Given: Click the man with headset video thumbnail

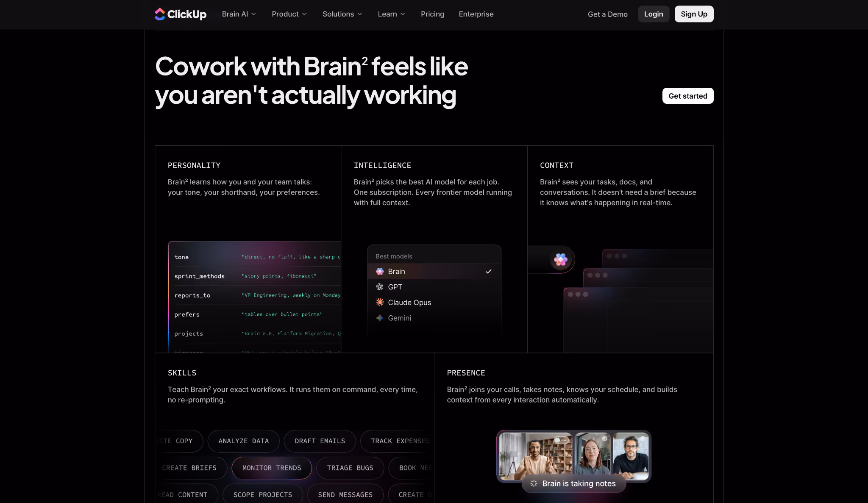Looking at the screenshot, I should click(x=536, y=456).
